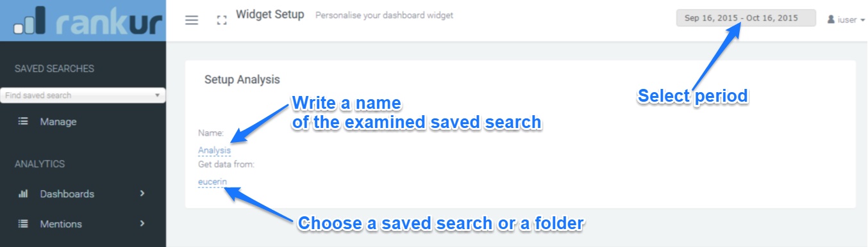This screenshot has width=868, height=247.
Task: Expand the Dashboards submenu chevron
Action: (x=142, y=193)
